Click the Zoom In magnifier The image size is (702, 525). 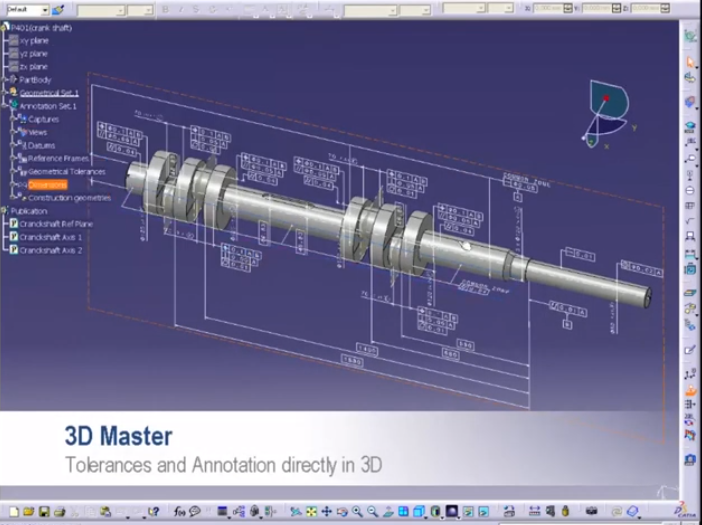tap(357, 511)
